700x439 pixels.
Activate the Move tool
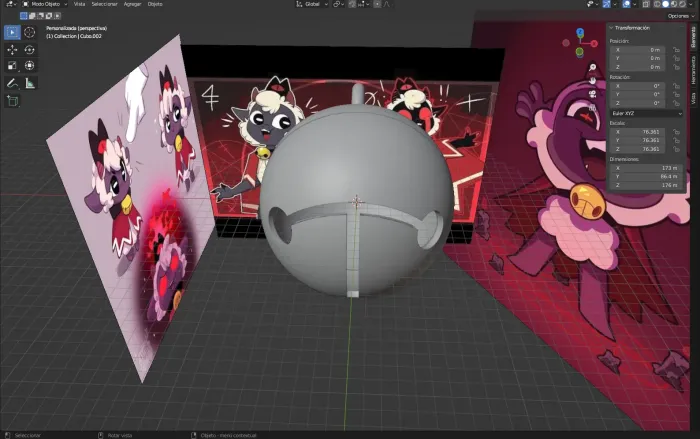click(12, 50)
